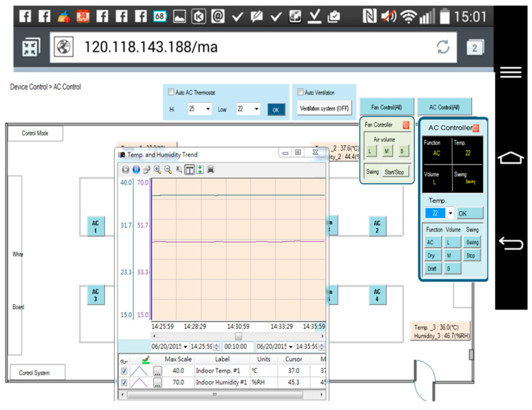Image resolution: width=532 pixels, height=410 pixels.
Task: Click the Ventilation system (OFF) button
Action: (324, 108)
